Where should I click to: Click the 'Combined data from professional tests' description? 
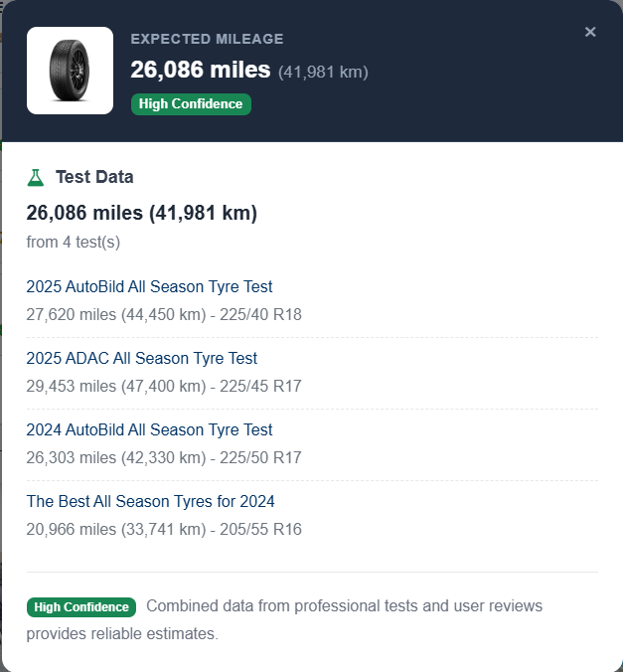(344, 606)
